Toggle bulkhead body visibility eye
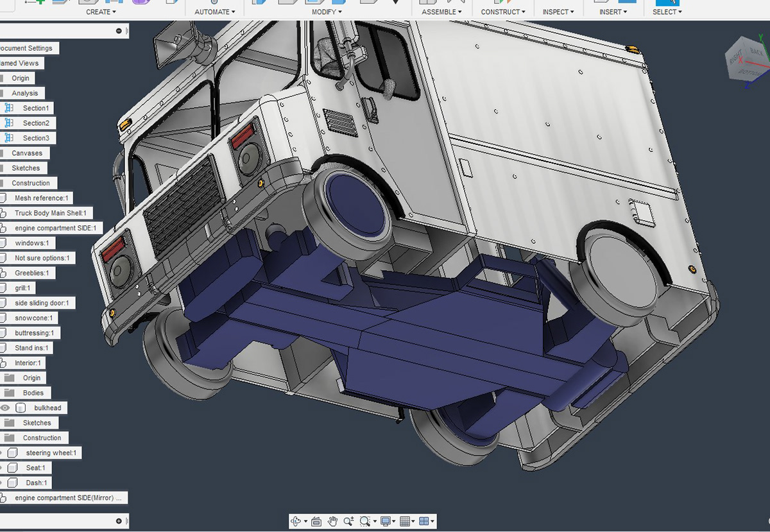 [x=5, y=408]
